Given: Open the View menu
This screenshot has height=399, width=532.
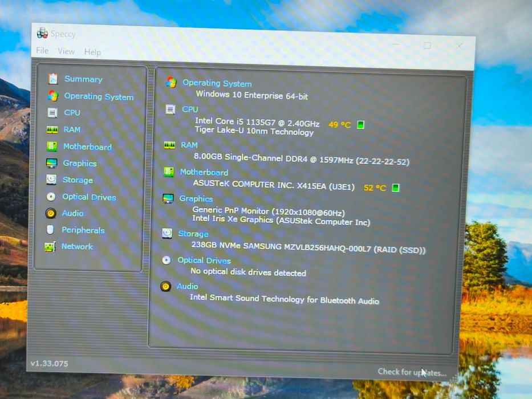Looking at the screenshot, I should click(66, 51).
